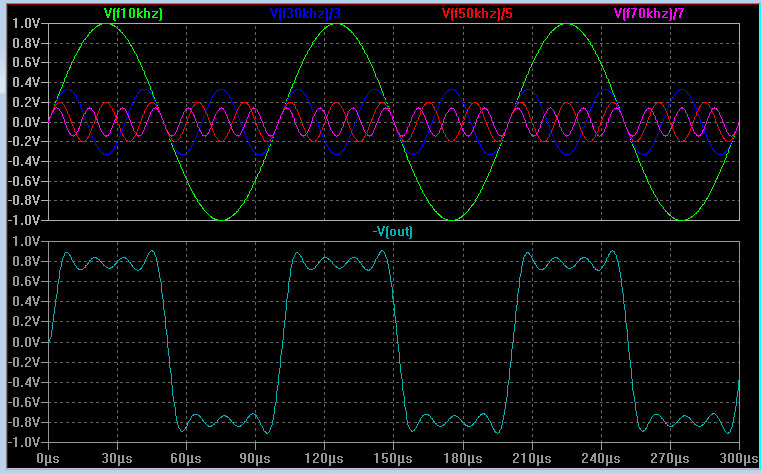Click the V(f30khz)/3 trace label
The image size is (761, 473).
[305, 13]
